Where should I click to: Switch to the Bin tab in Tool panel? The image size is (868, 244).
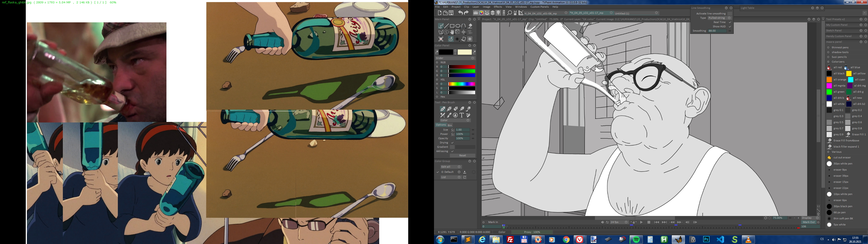450,125
